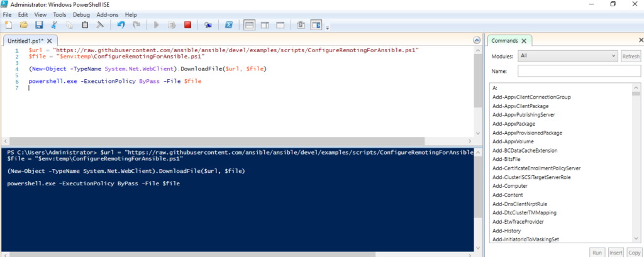Close the Commands add-on pane

tap(641, 40)
